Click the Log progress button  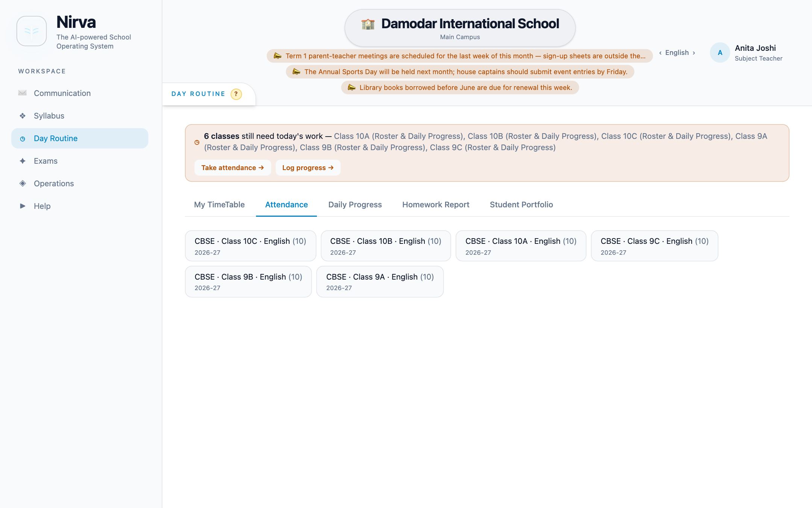point(308,168)
